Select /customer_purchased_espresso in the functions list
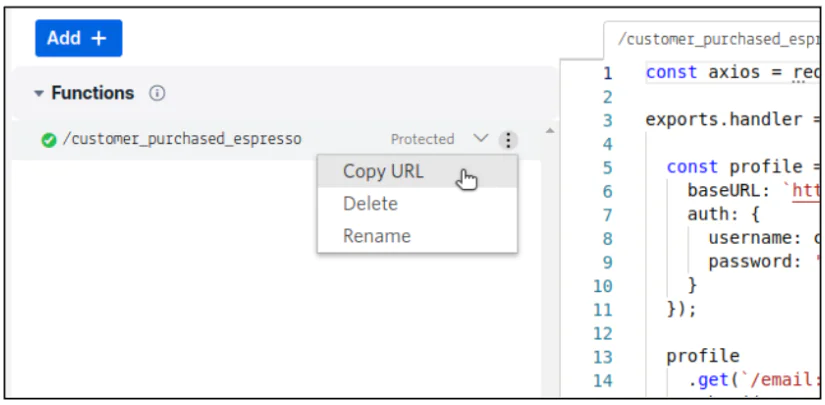 click(182, 139)
